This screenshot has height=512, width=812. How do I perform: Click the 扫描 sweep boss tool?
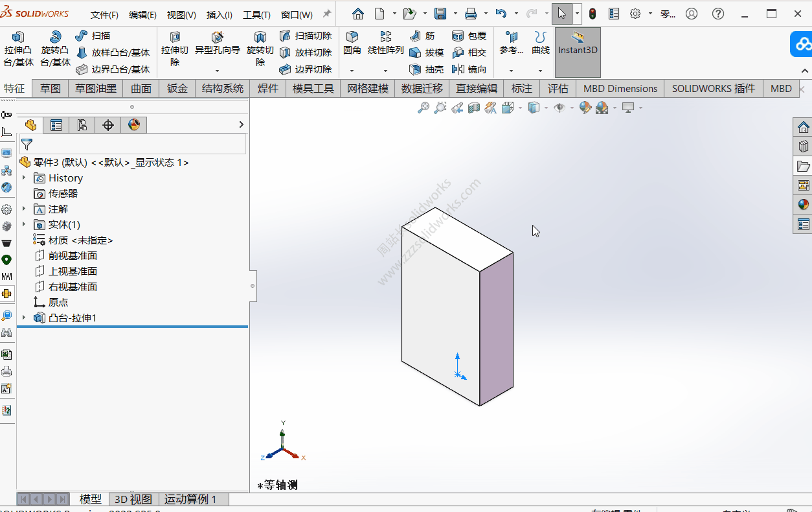[x=93, y=36]
